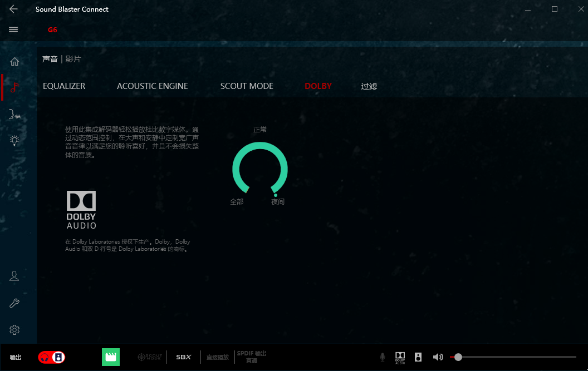Click the microphone icon in bottom bar
The image size is (588, 371).
point(383,357)
